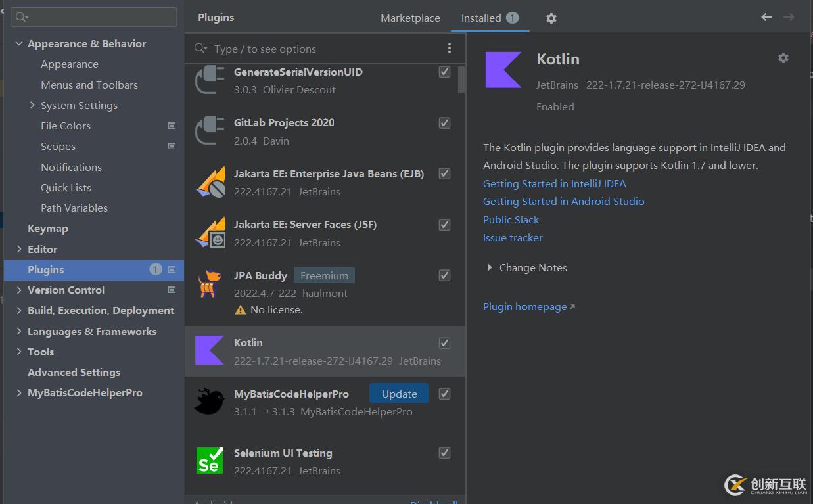Click project-level icon beside Version Control

[x=172, y=290]
